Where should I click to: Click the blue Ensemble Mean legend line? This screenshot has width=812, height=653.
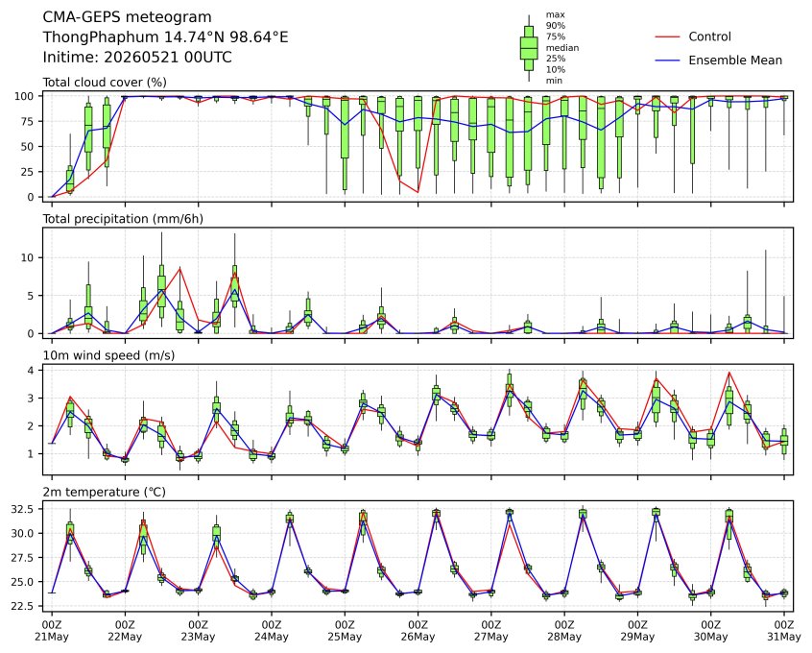(667, 60)
